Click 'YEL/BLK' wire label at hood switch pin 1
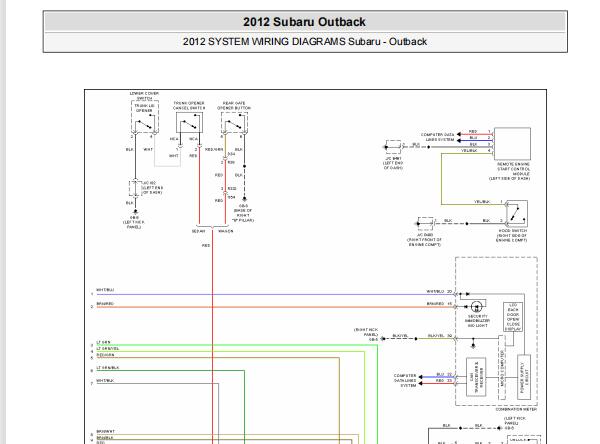Screen dimensions: 600x444 482,201
